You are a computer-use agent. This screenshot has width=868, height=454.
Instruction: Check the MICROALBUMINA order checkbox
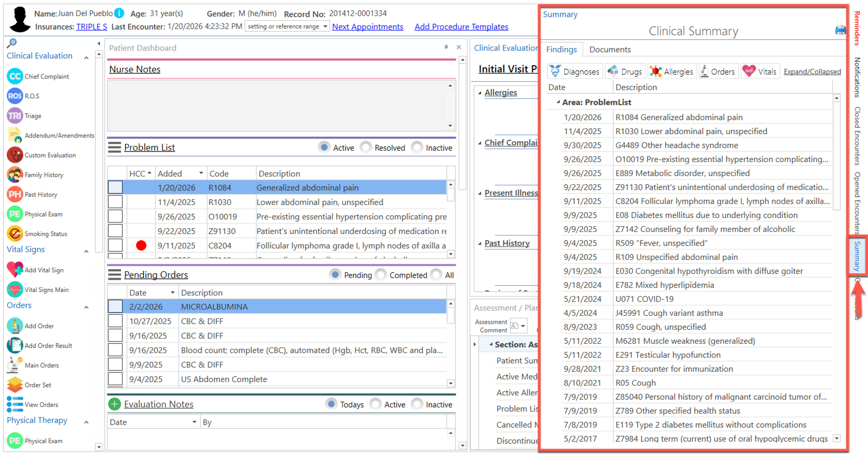point(115,306)
